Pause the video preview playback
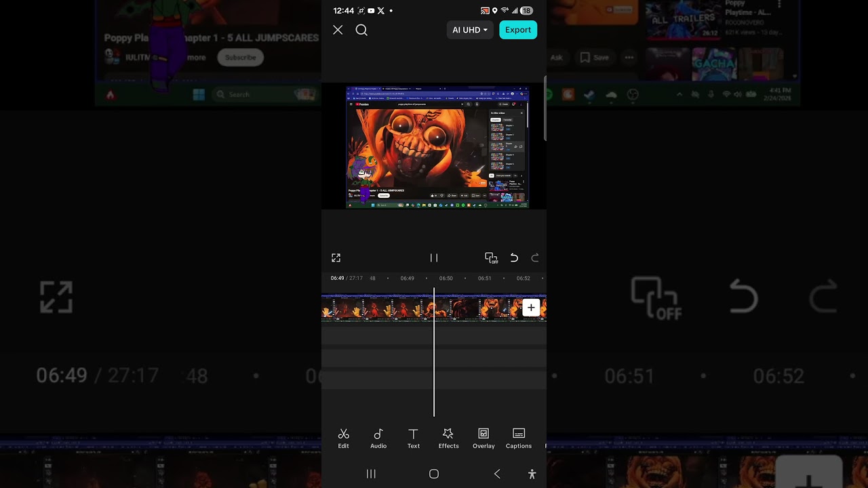868x488 pixels. [x=434, y=258]
